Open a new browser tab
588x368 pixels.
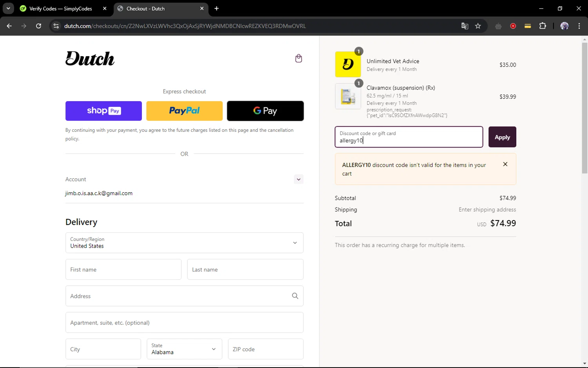[x=216, y=9]
